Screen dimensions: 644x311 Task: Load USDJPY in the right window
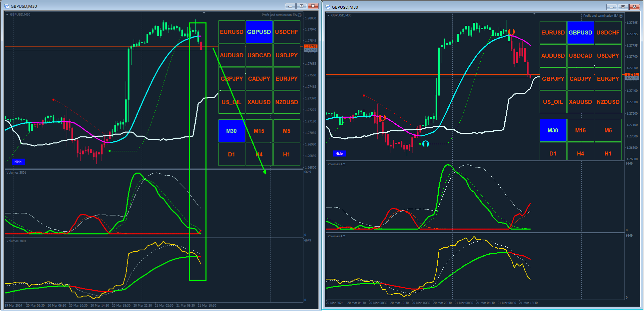click(x=608, y=56)
